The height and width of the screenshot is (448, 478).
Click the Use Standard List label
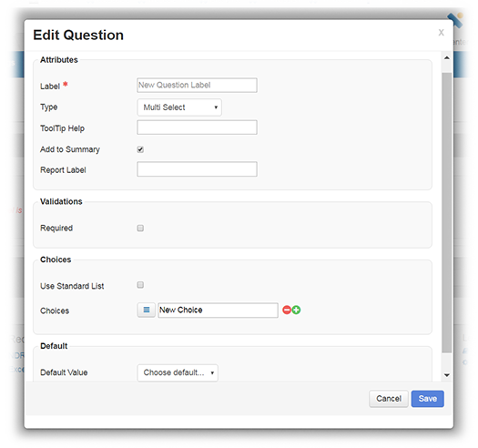(72, 286)
